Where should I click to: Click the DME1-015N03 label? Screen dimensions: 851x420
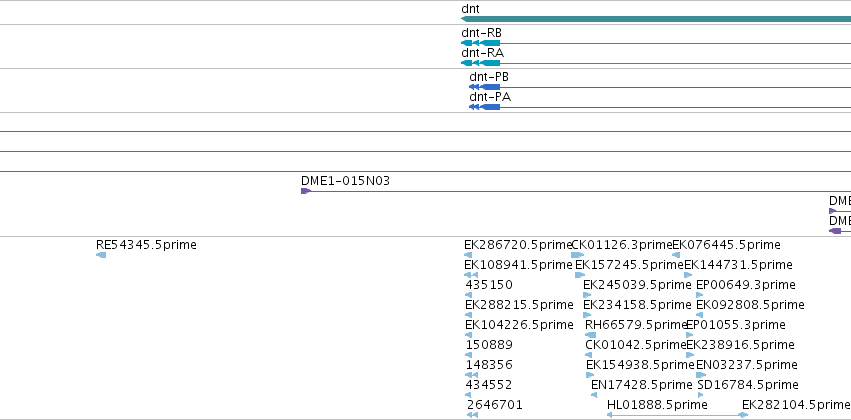click(x=345, y=181)
